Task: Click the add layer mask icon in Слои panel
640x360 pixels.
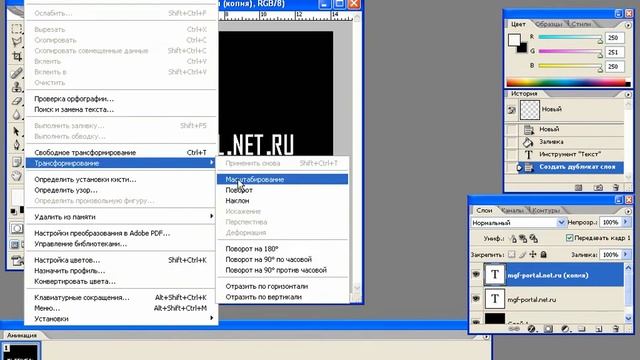Action: [548, 329]
